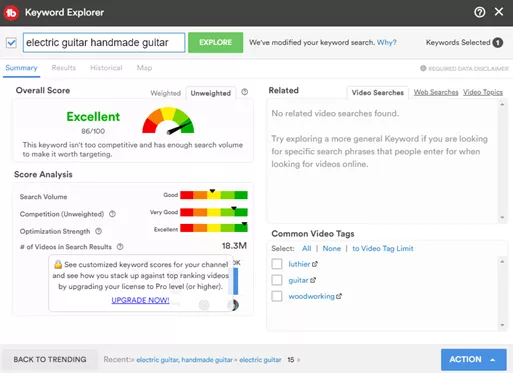The height and width of the screenshot is (373, 513).
Task: Select the Unweighted score tab
Action: click(211, 93)
